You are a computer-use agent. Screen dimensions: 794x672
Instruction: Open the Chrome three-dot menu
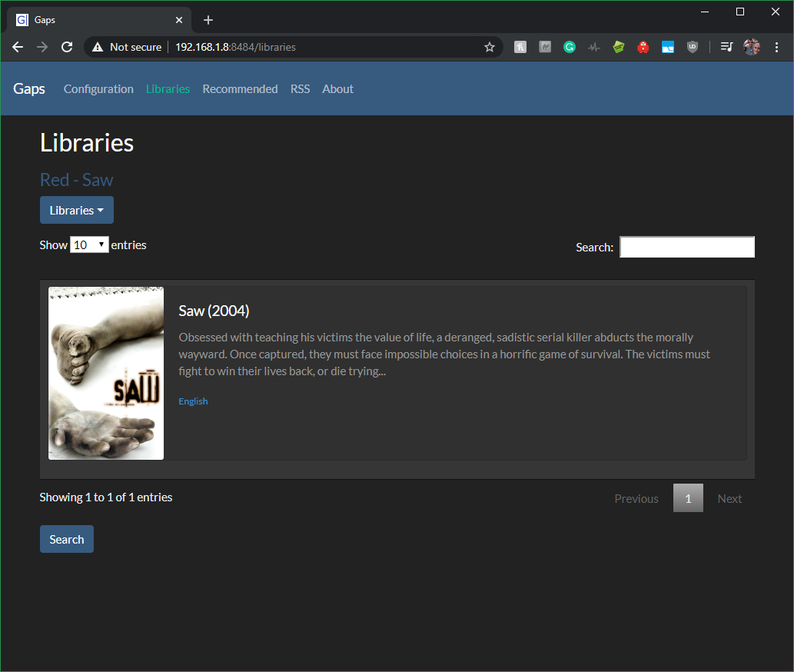click(776, 47)
